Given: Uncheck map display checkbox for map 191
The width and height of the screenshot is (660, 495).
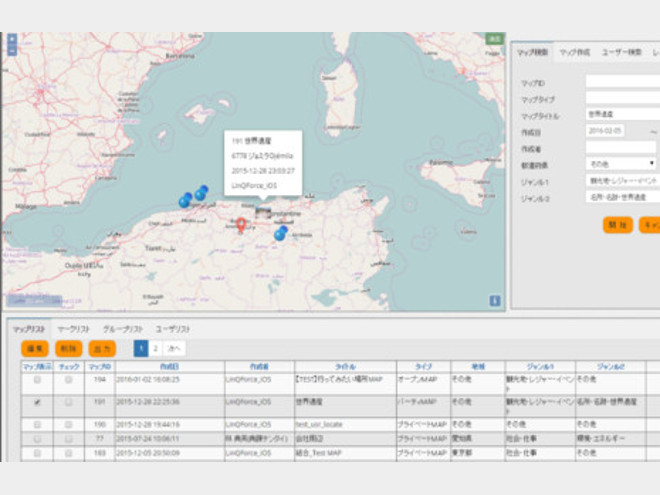Looking at the screenshot, I should [x=38, y=402].
